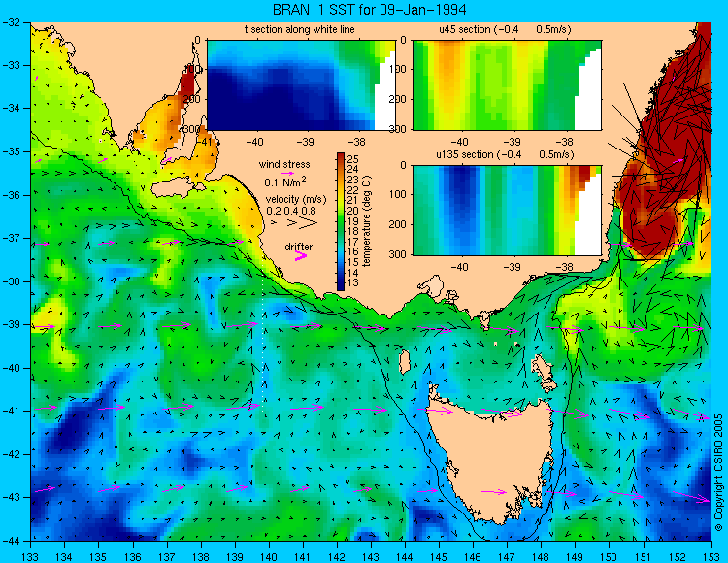Open the t section inset panel
This screenshot has height=563, width=728.
point(301,85)
